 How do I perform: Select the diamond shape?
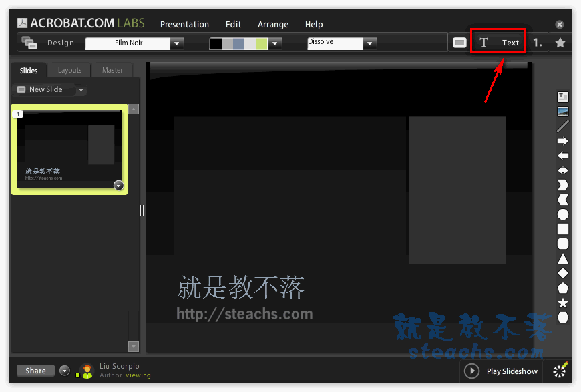(x=563, y=273)
